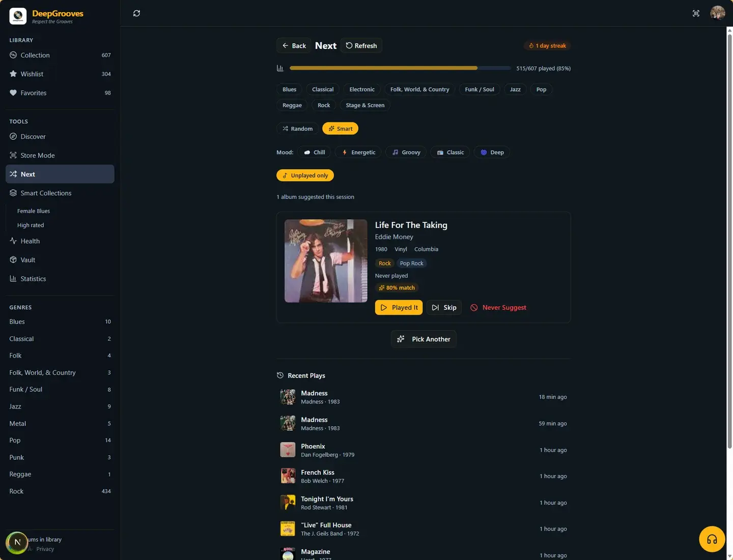
Task: Click the played-albums progress bar
Action: coord(400,68)
